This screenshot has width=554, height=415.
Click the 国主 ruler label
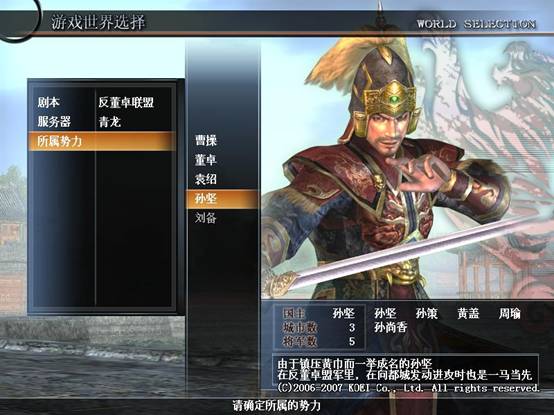(294, 314)
